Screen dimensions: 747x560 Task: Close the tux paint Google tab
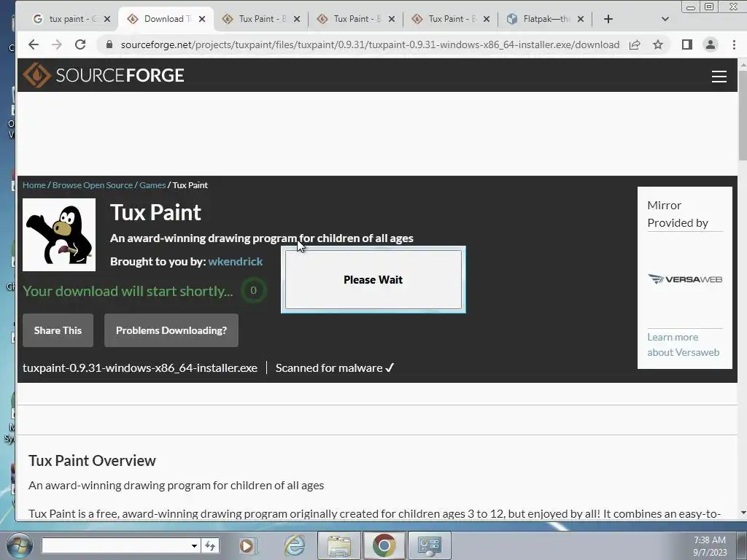(107, 19)
